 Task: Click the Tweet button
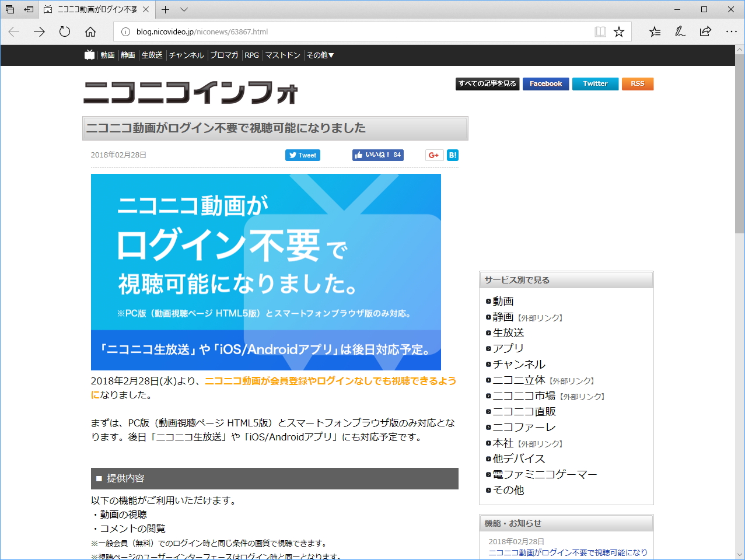click(302, 155)
